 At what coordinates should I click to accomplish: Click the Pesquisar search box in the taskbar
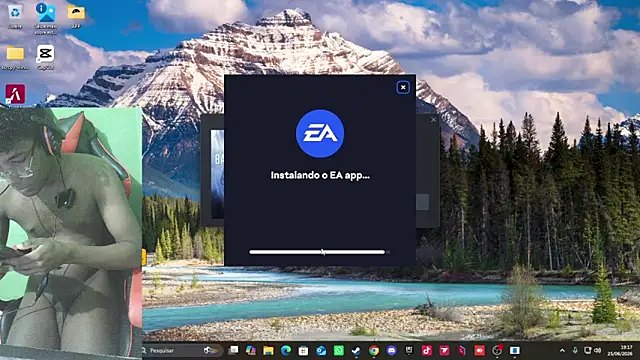[182, 350]
